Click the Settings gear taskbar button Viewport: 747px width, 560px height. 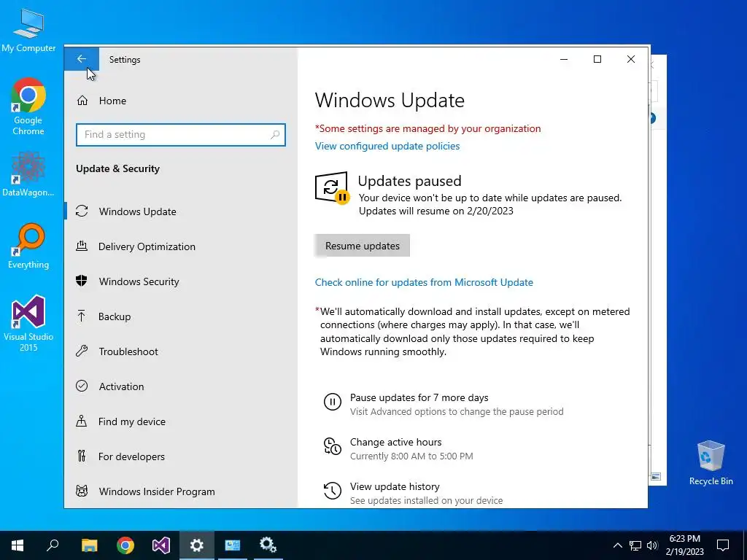[197, 545]
